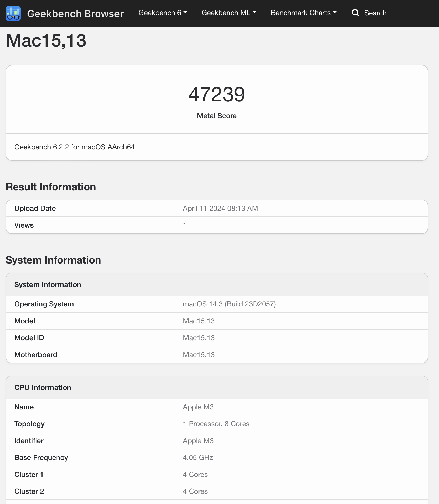Click the Operating System label
Screen dimensions: 439x504
pyautogui.click(x=44, y=304)
